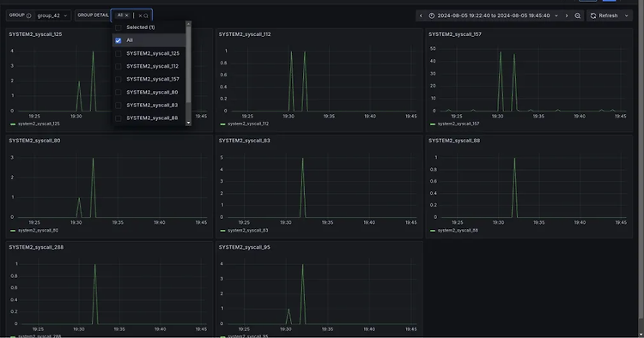Open SYSTEM2_syscall_125 panel title menu
644x338 pixels.
point(35,34)
